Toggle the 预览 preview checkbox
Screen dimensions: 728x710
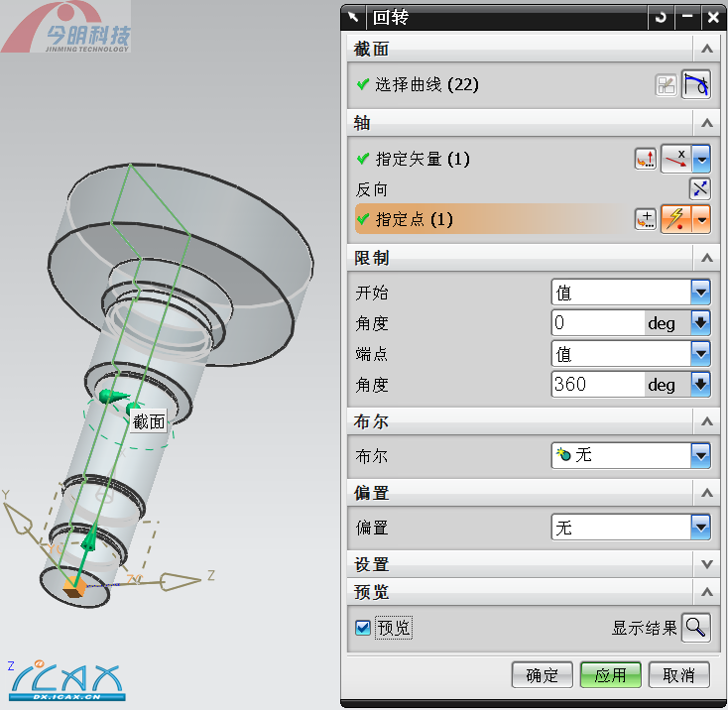click(x=362, y=629)
